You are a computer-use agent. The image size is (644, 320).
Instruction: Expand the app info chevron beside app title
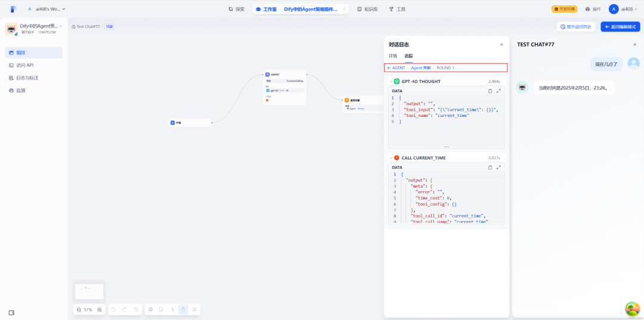pyautogui.click(x=61, y=26)
